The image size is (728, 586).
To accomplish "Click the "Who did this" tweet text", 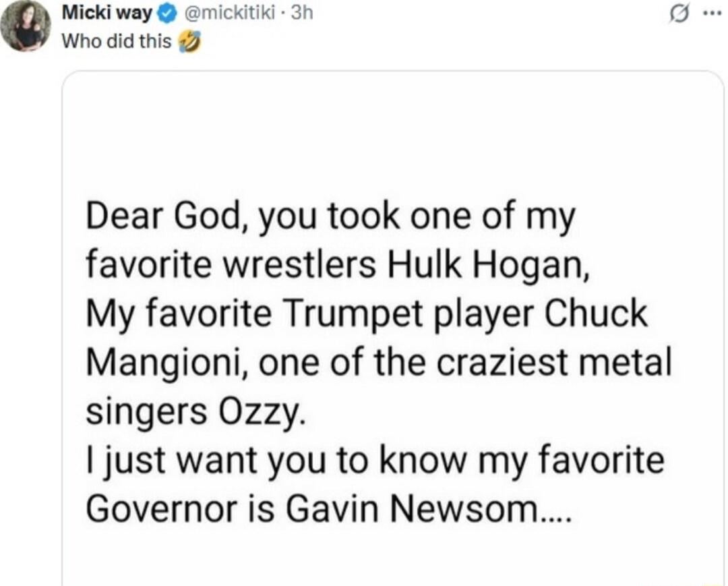I will [115, 42].
